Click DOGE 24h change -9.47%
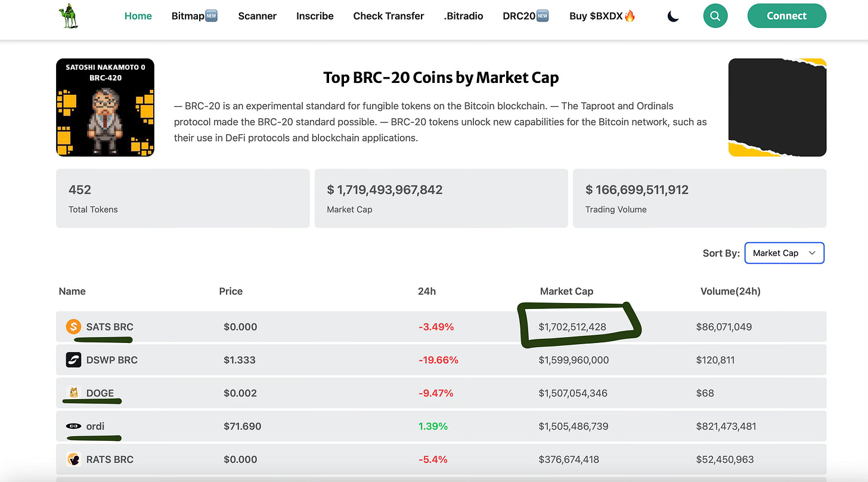 (436, 393)
